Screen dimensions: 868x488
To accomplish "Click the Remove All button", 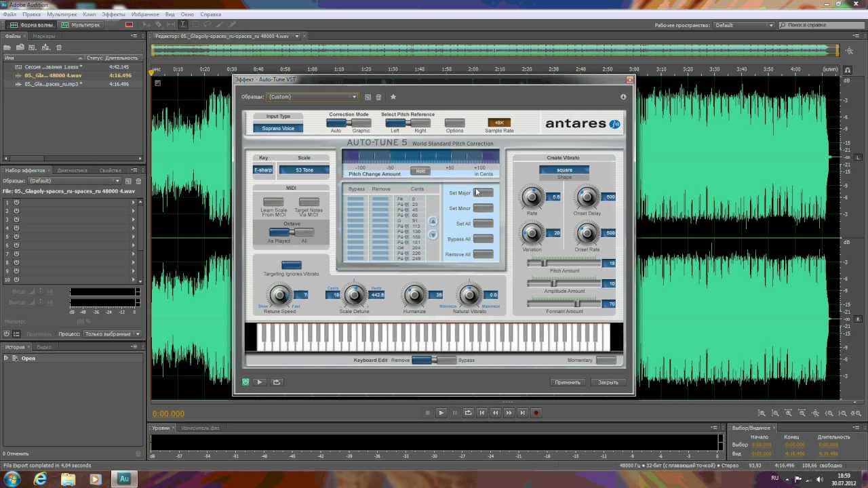I will click(x=484, y=254).
